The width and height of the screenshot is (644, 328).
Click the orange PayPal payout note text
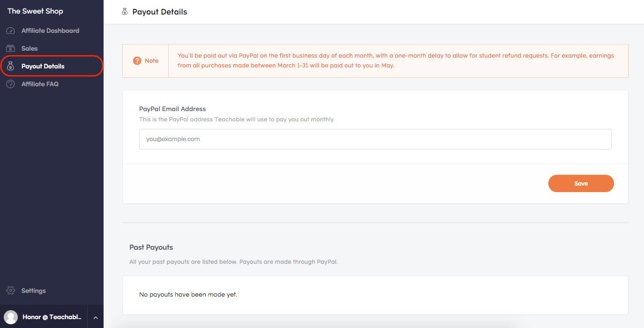396,61
